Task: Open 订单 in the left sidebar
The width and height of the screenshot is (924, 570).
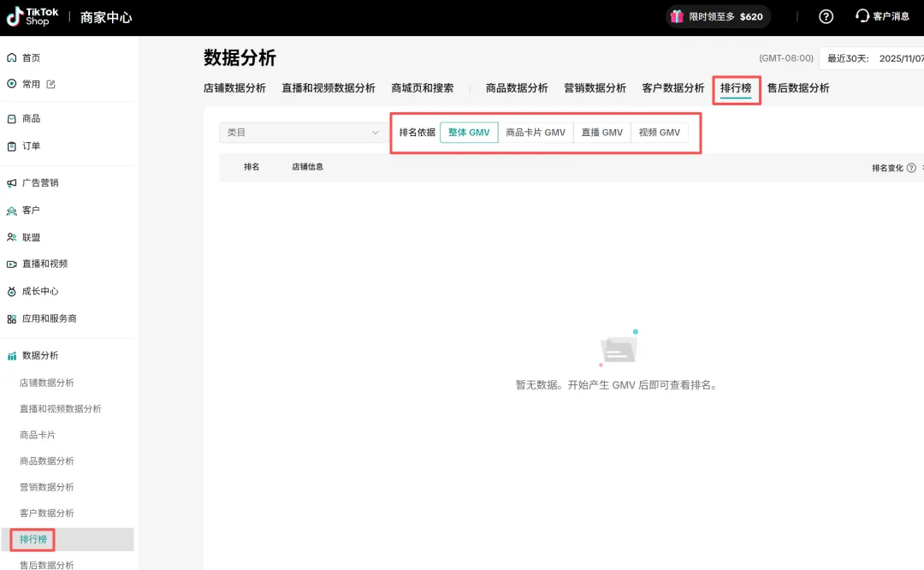Action: pyautogui.click(x=31, y=146)
